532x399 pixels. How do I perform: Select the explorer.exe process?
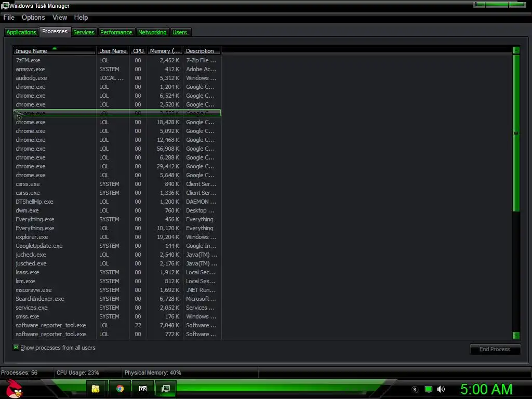click(117, 237)
